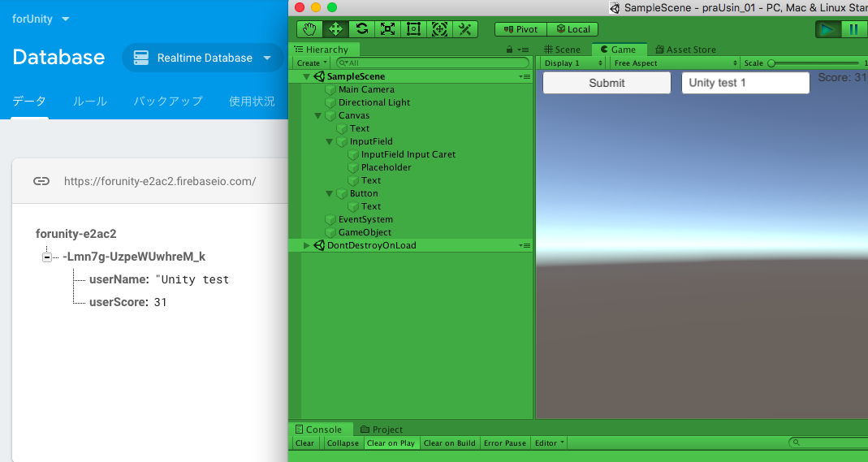868x462 pixels.
Task: Select the Rotate tool in Unity toolbar
Action: click(361, 29)
